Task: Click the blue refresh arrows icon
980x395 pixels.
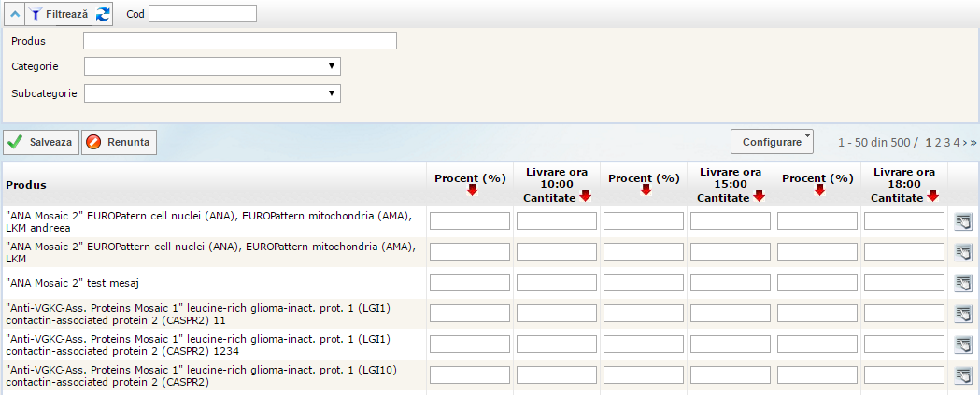Action: point(103,14)
